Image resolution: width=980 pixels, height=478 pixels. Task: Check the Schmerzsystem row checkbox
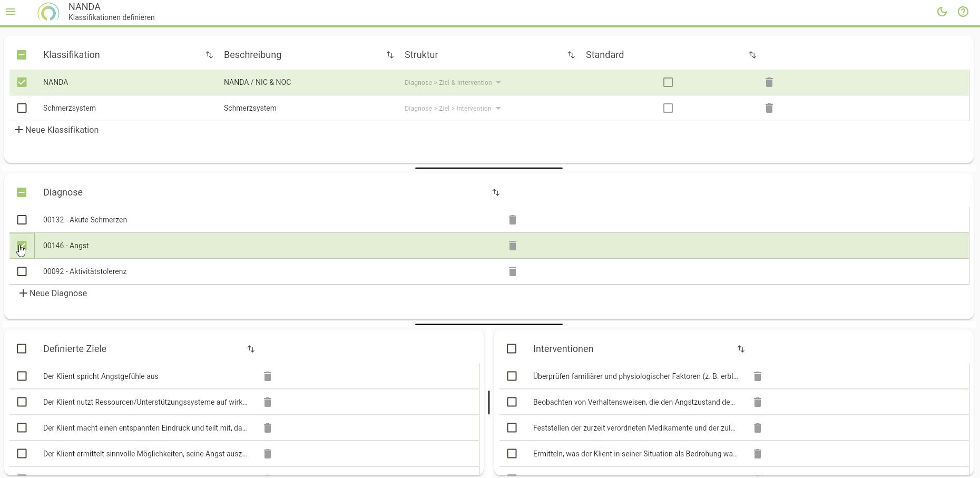pyautogui.click(x=22, y=108)
